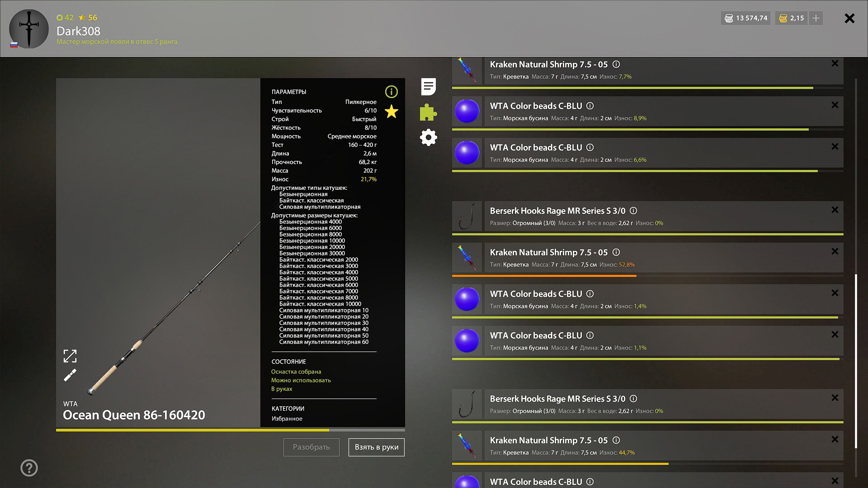Open the help question mark icon
This screenshot has width=868, height=488.
coord(29,468)
